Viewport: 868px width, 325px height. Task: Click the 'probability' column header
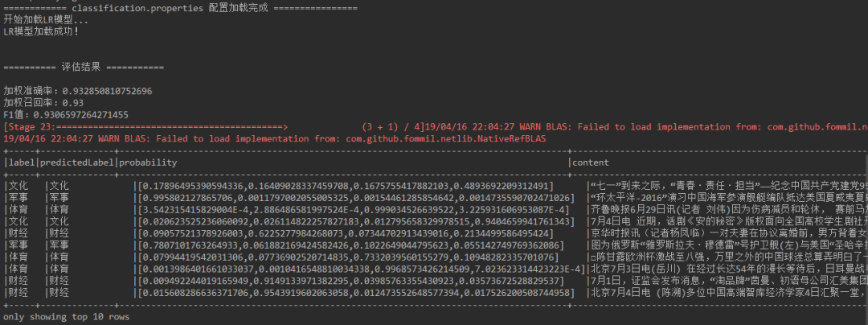pos(149,162)
